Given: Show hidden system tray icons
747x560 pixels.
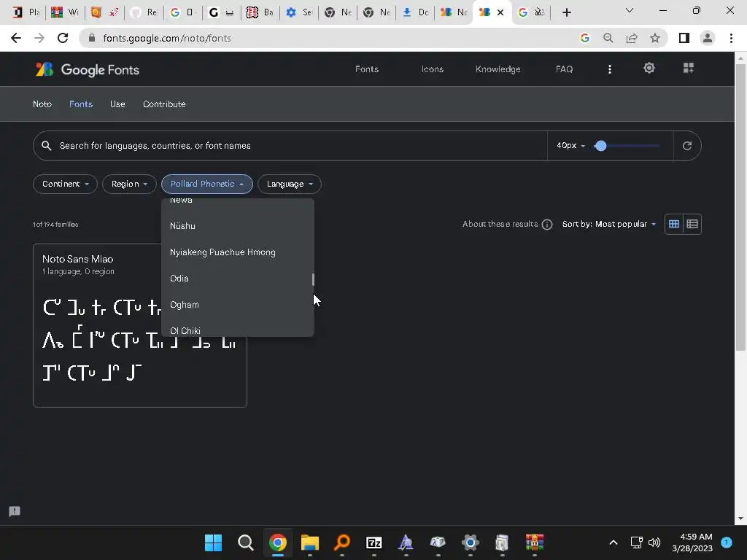Looking at the screenshot, I should pos(614,542).
